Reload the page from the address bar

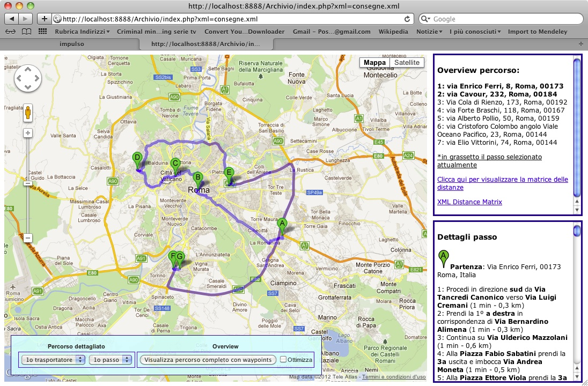click(407, 19)
